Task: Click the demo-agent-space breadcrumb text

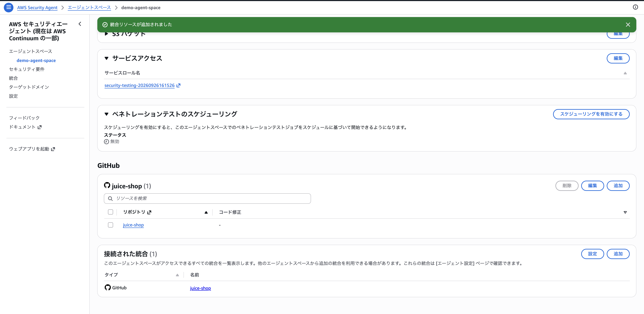Action: [x=141, y=7]
